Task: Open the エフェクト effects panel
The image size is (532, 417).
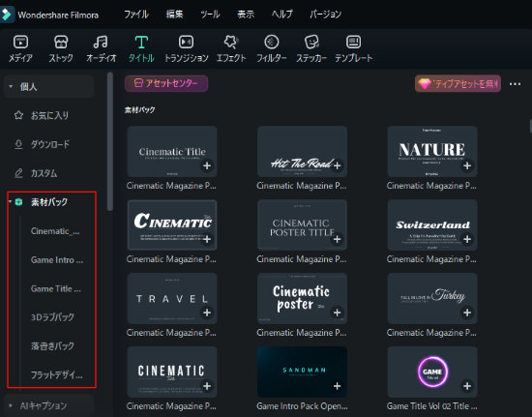Action: pyautogui.click(x=231, y=48)
